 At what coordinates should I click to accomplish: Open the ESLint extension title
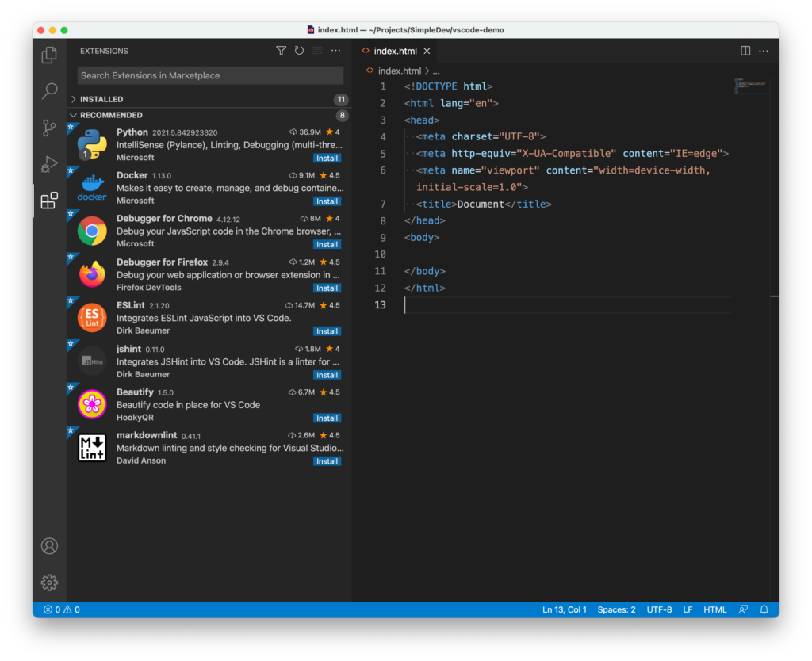(x=131, y=305)
